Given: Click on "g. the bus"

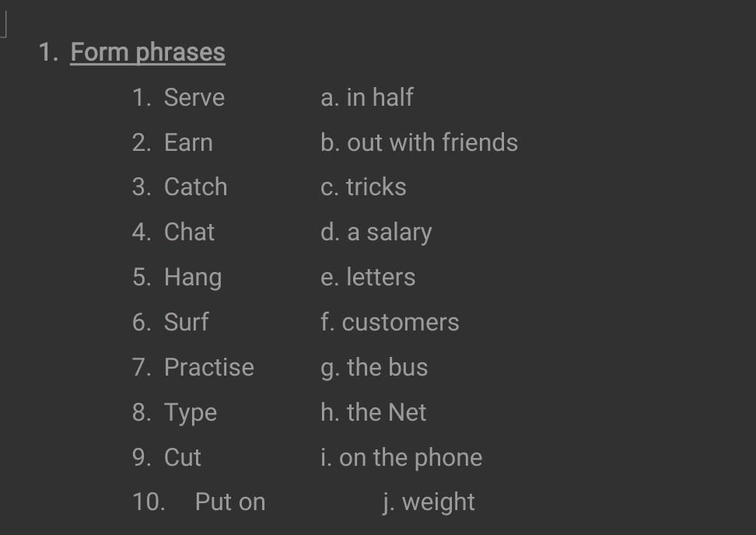Looking at the screenshot, I should pos(374,367).
